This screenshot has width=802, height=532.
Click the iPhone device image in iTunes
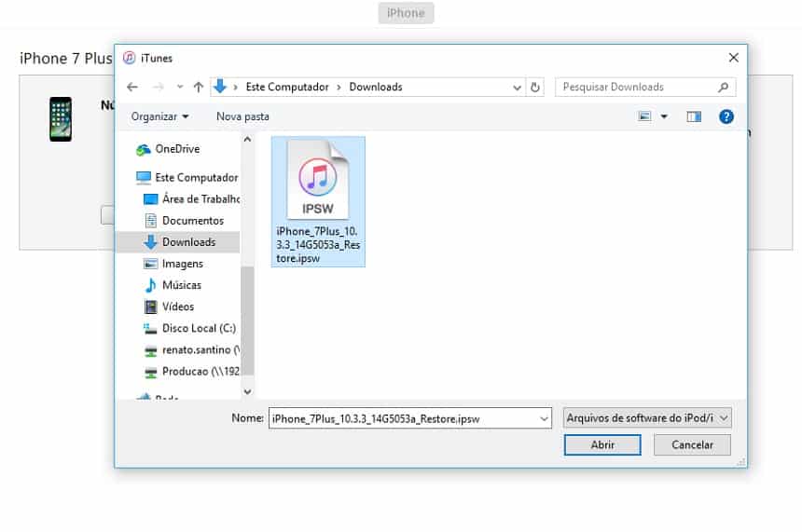(x=61, y=119)
